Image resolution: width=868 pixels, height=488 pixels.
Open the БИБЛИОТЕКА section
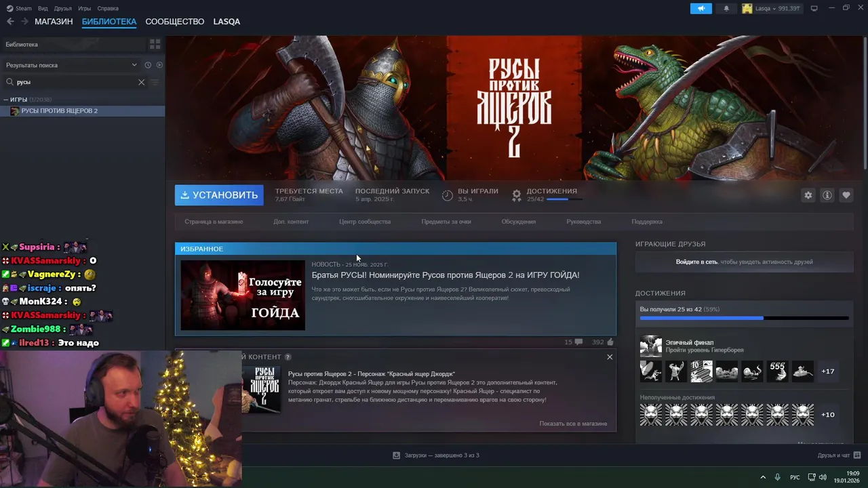(109, 22)
